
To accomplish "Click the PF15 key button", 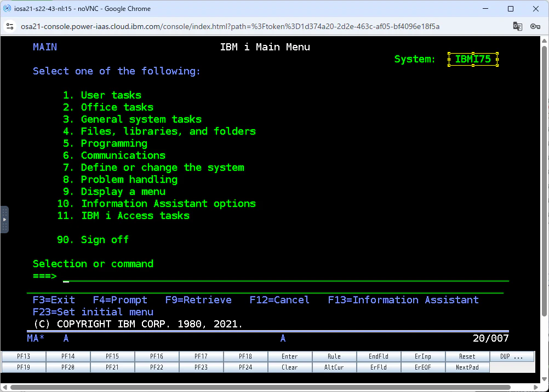I will tap(112, 356).
